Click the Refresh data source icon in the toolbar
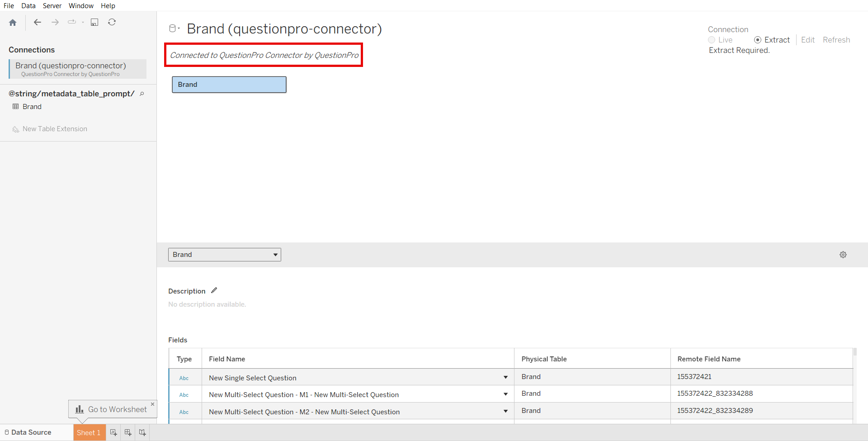 pyautogui.click(x=112, y=22)
